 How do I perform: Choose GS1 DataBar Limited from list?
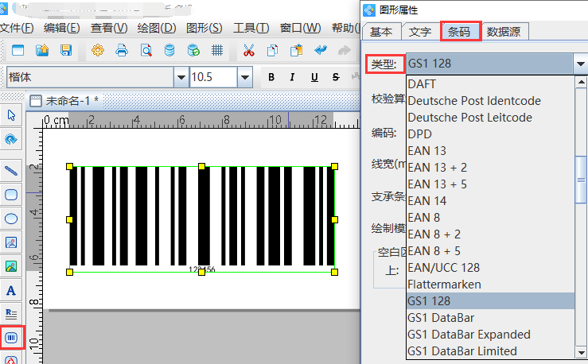(x=490, y=351)
